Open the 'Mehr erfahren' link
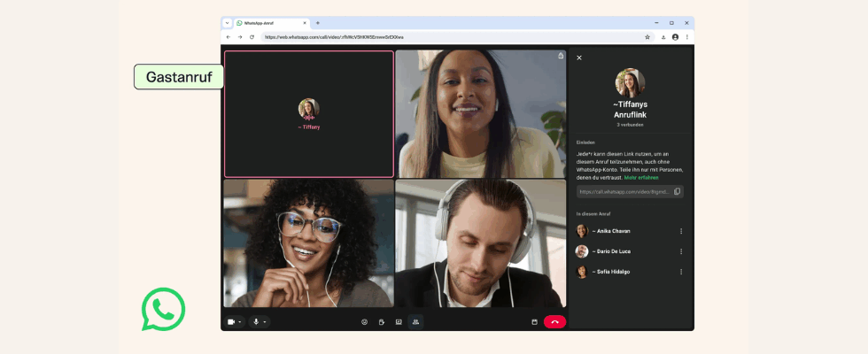The width and height of the screenshot is (868, 354). coord(641,178)
